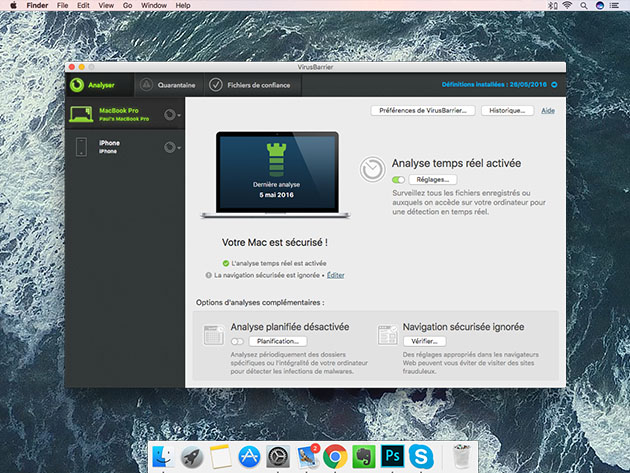This screenshot has width=630, height=473.
Task: Open App Store in the Dock
Action: (x=249, y=457)
